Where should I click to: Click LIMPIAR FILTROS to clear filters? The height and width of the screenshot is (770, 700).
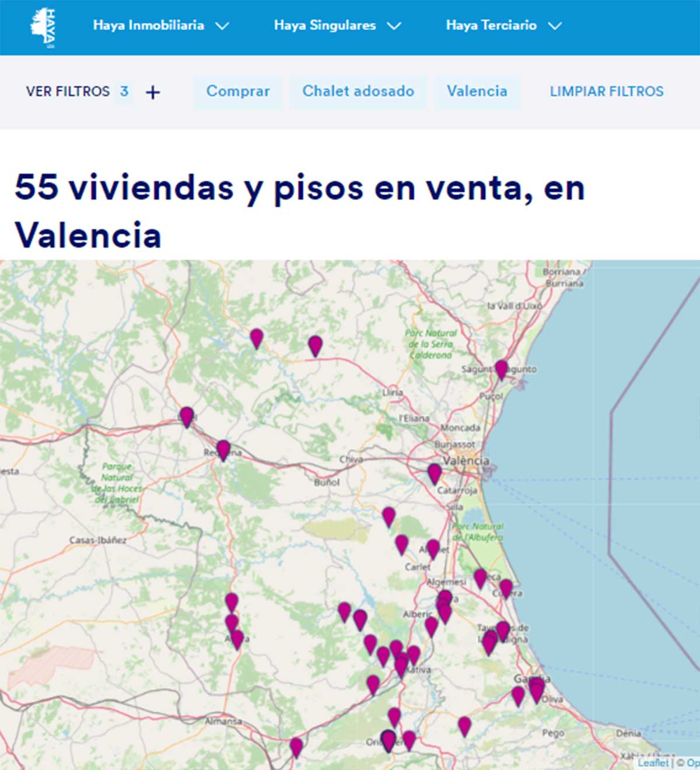tap(607, 92)
